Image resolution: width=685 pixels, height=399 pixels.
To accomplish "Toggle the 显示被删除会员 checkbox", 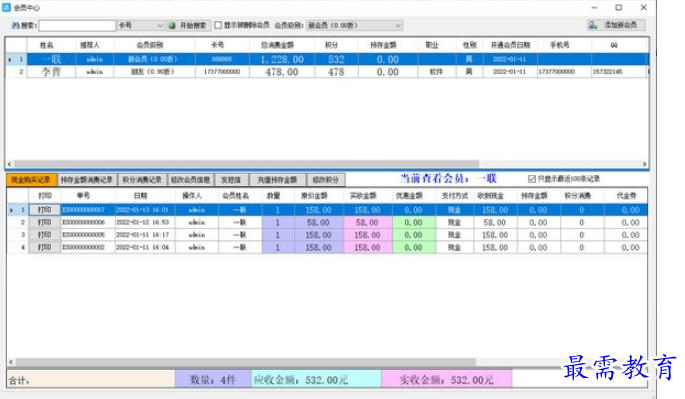I will [218, 25].
